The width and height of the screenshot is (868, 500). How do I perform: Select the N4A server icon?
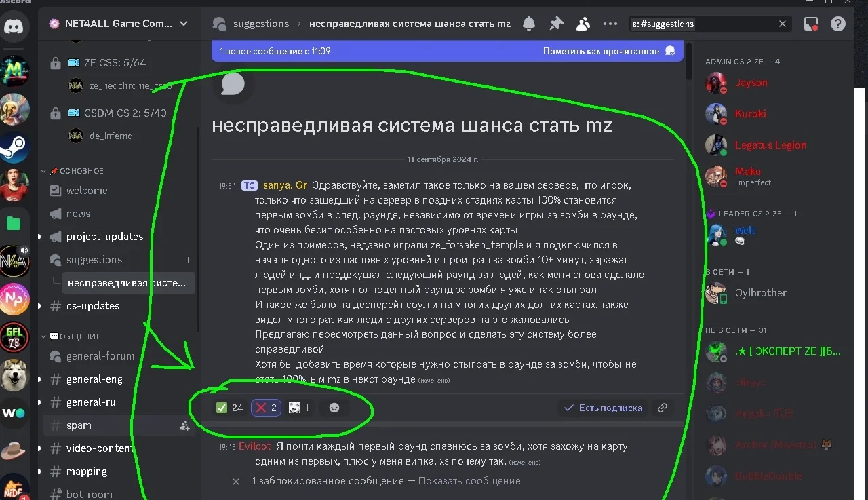[14, 261]
